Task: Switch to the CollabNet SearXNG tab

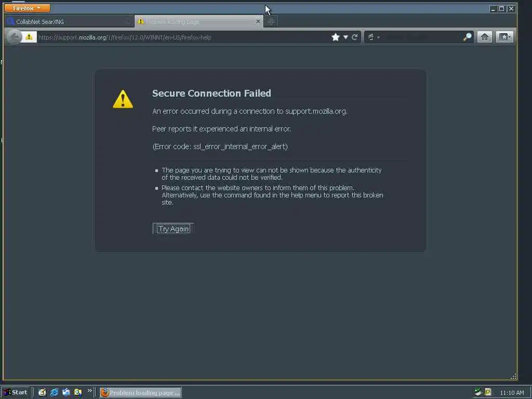Action: click(x=69, y=22)
